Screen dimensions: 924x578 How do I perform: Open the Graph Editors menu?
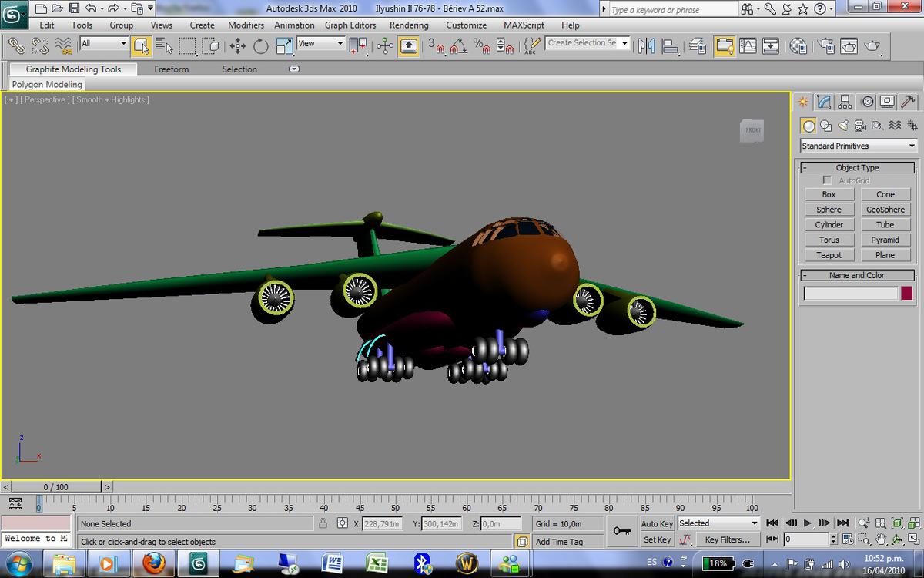pyautogui.click(x=350, y=25)
